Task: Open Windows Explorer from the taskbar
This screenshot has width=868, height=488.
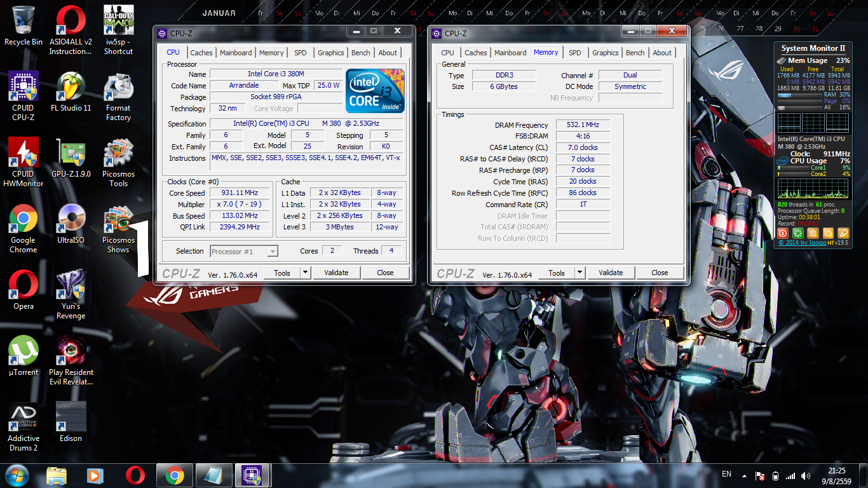Action: [x=57, y=475]
